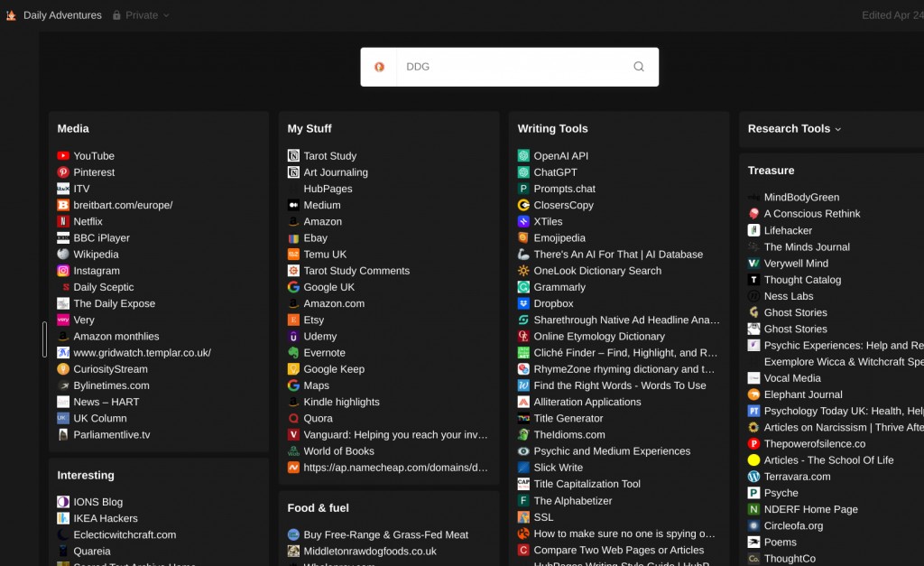Click the Thought Catalog icon
Image resolution: width=924 pixels, height=566 pixels.
(753, 280)
